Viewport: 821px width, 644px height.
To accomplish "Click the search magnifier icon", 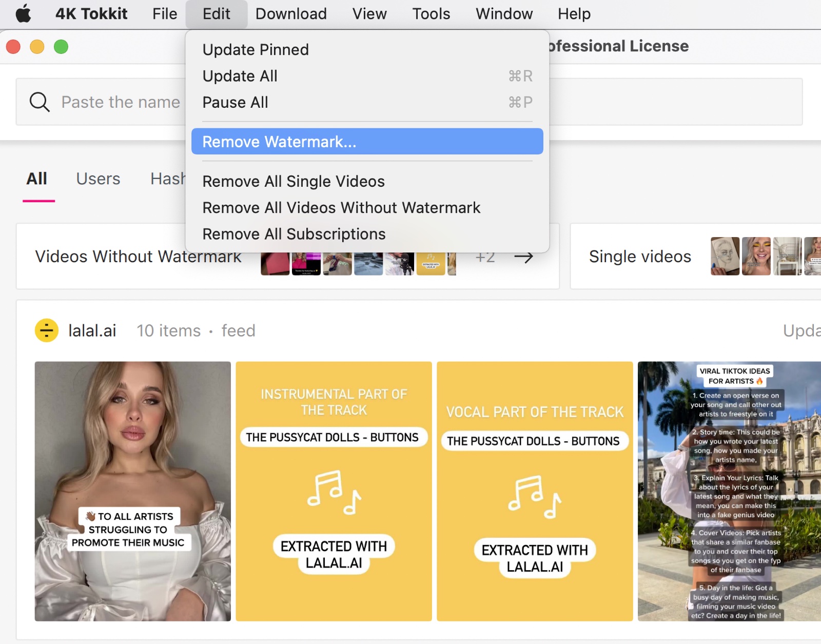I will [x=40, y=102].
